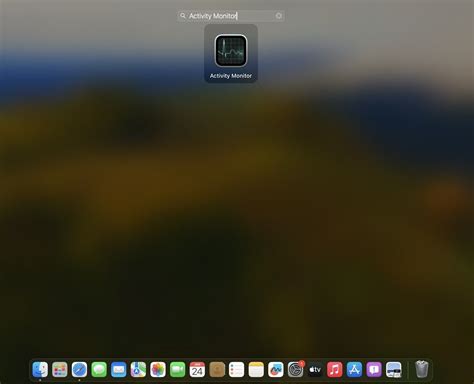Open Contacts from the Dock

pyautogui.click(x=217, y=369)
